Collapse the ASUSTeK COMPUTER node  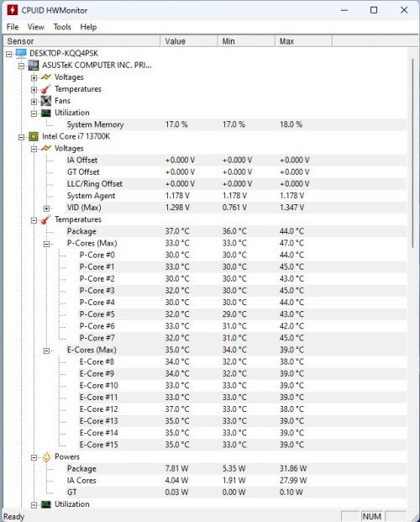22,66
